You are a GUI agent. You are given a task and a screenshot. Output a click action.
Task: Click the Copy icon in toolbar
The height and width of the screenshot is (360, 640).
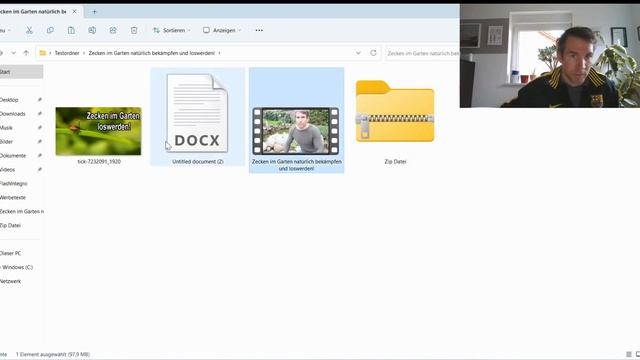click(x=50, y=30)
